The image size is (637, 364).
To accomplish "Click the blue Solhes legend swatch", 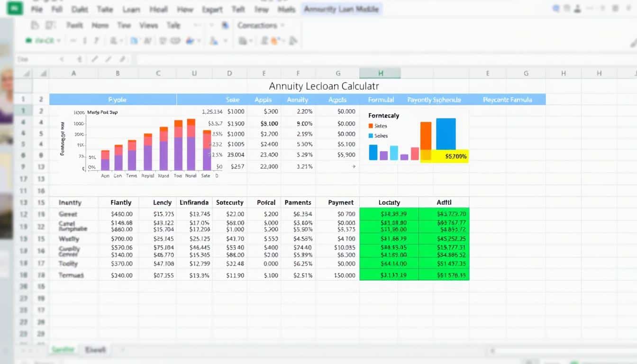I will pos(371,136).
